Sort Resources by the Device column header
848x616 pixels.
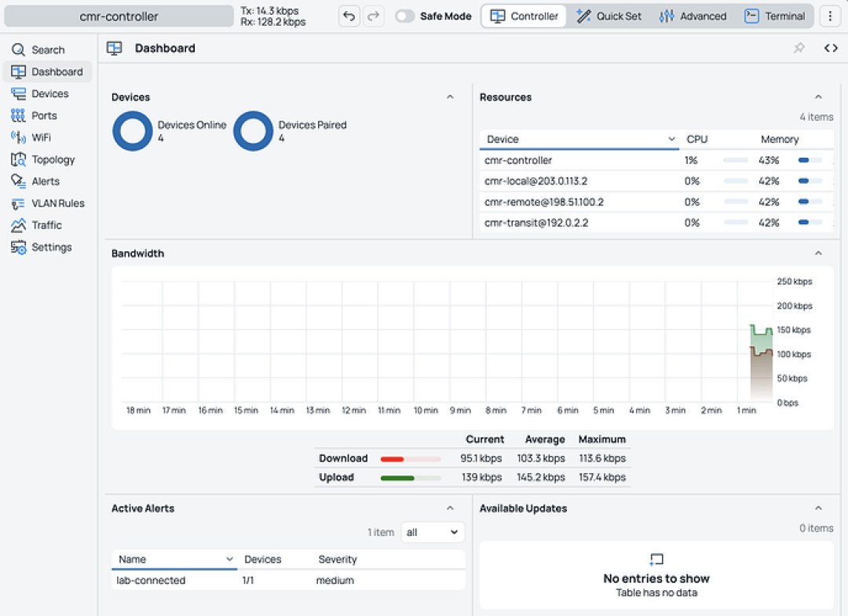(579, 140)
